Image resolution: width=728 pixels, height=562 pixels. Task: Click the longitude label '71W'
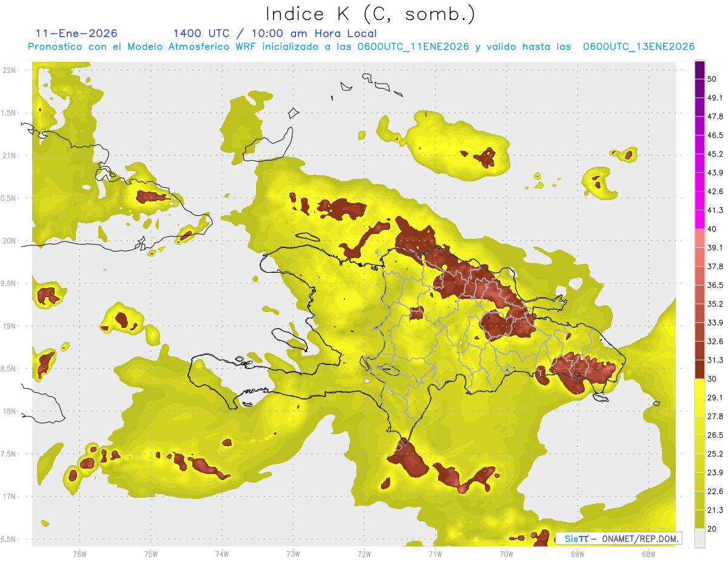pos(435,554)
